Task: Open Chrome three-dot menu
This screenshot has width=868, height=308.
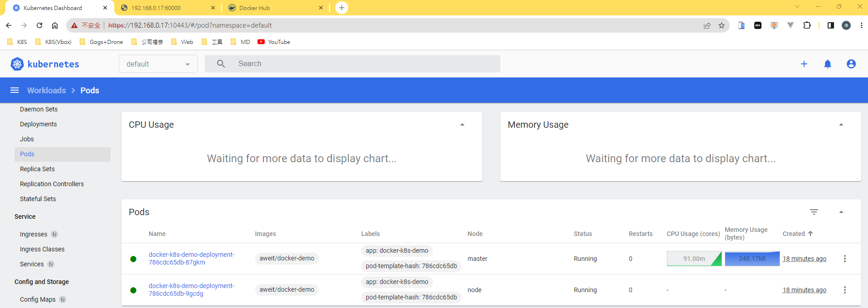Action: pyautogui.click(x=862, y=25)
